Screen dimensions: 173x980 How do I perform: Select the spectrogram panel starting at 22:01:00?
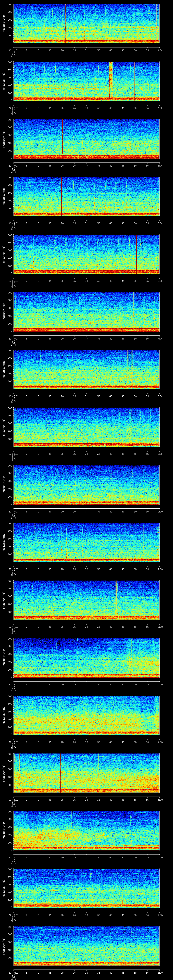87,24
